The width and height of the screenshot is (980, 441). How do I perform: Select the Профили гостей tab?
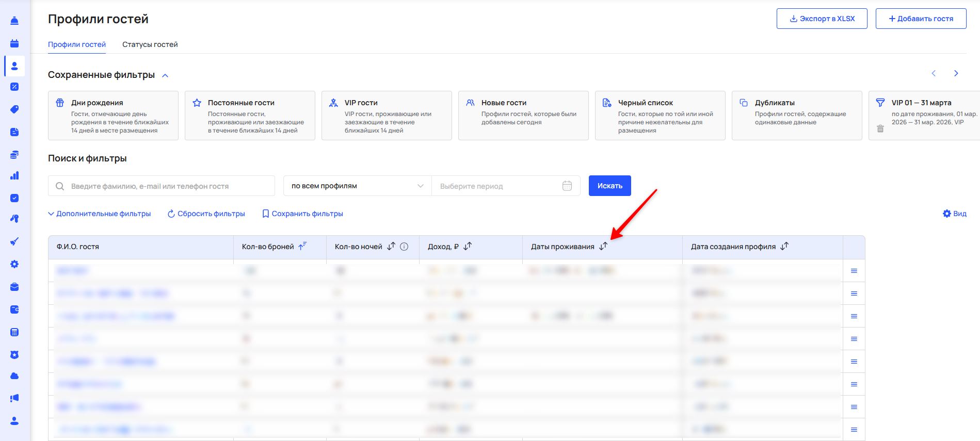77,44
